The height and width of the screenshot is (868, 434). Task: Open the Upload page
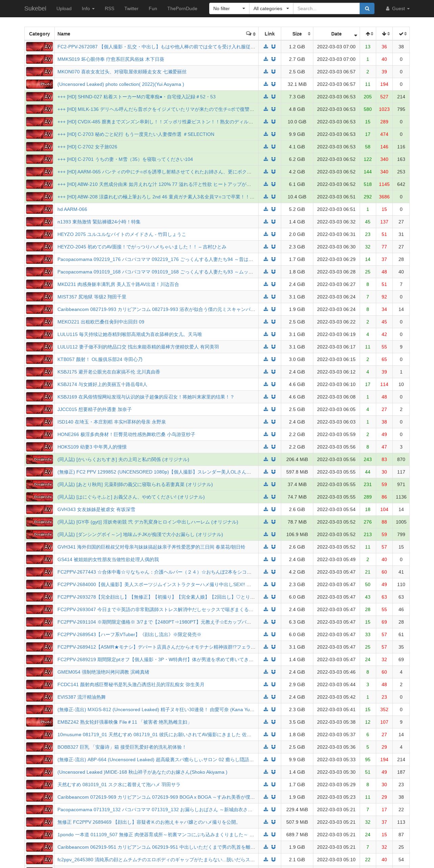(x=64, y=8)
